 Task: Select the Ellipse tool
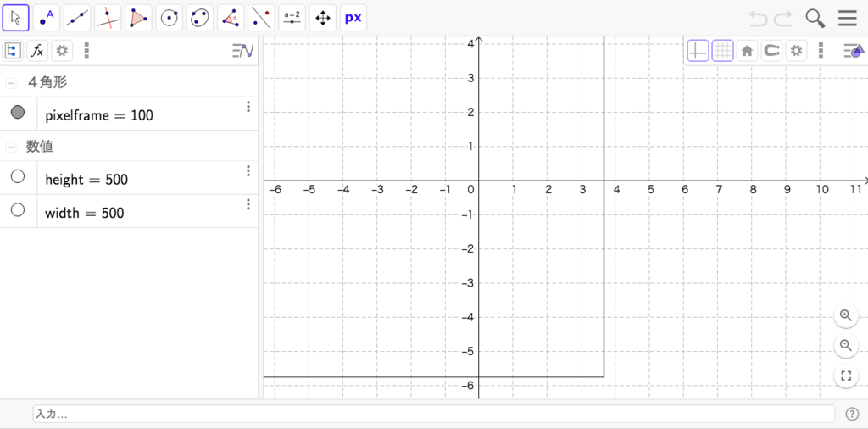(200, 19)
